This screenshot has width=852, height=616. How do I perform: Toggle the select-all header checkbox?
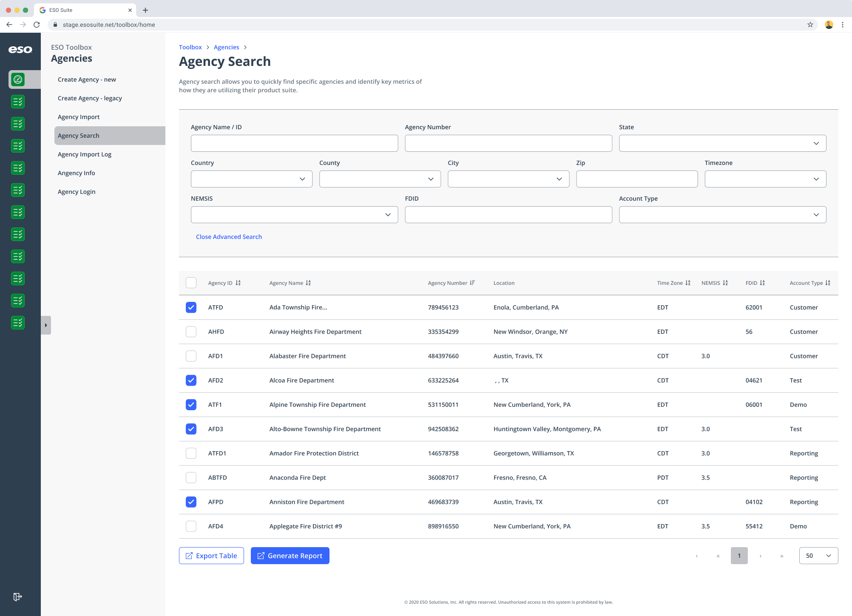[x=191, y=283]
